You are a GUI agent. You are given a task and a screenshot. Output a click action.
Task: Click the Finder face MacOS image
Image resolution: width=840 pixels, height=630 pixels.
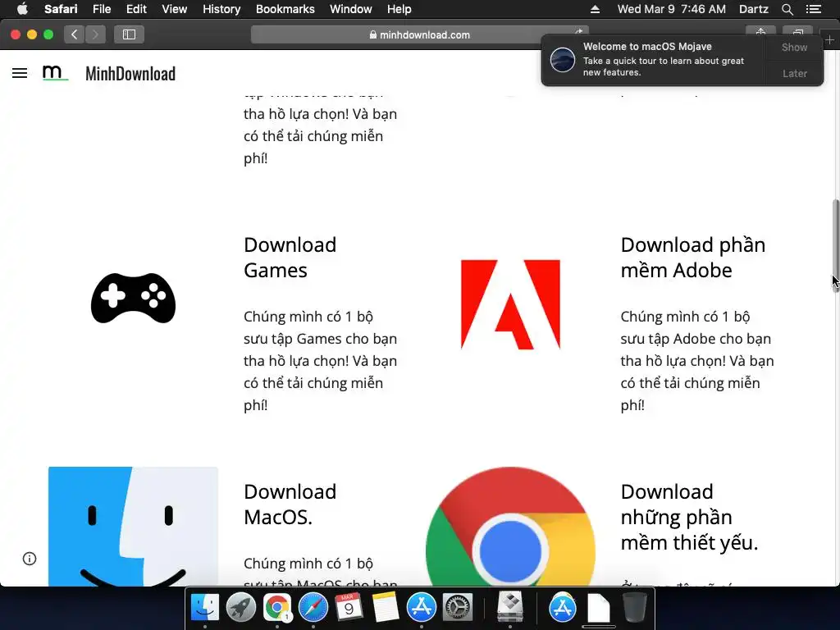134,526
